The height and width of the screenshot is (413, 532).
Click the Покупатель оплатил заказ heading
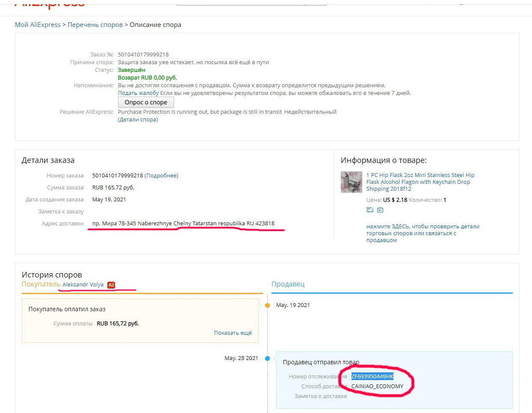click(67, 309)
